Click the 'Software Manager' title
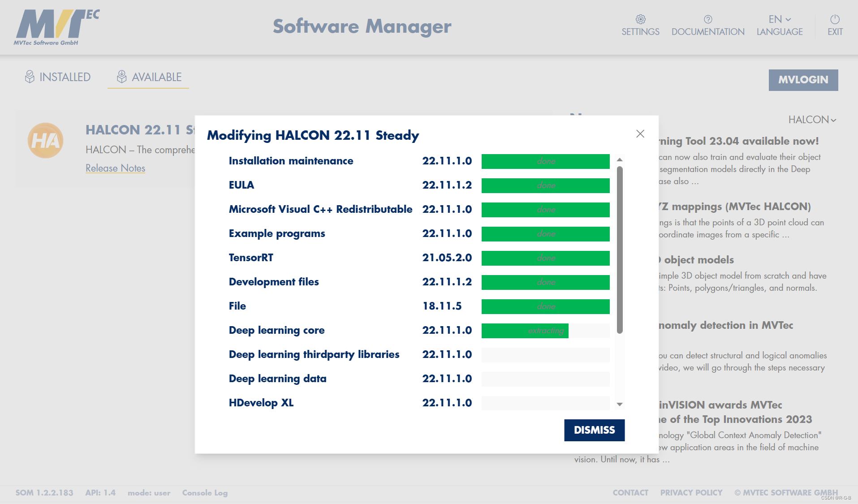858x504 pixels. coord(362,26)
